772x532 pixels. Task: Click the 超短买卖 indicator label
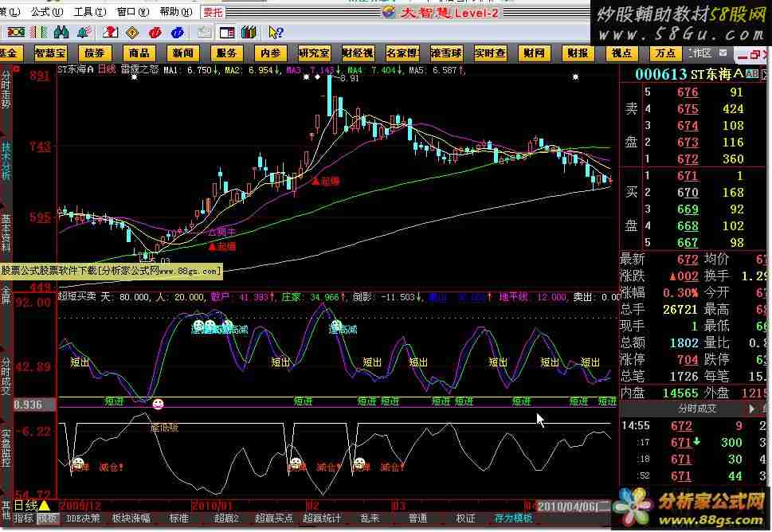(76, 297)
